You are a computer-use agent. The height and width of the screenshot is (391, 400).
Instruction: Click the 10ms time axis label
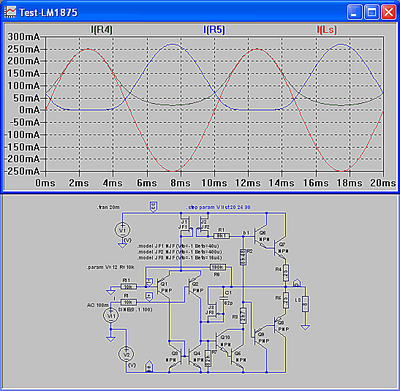tap(214, 183)
